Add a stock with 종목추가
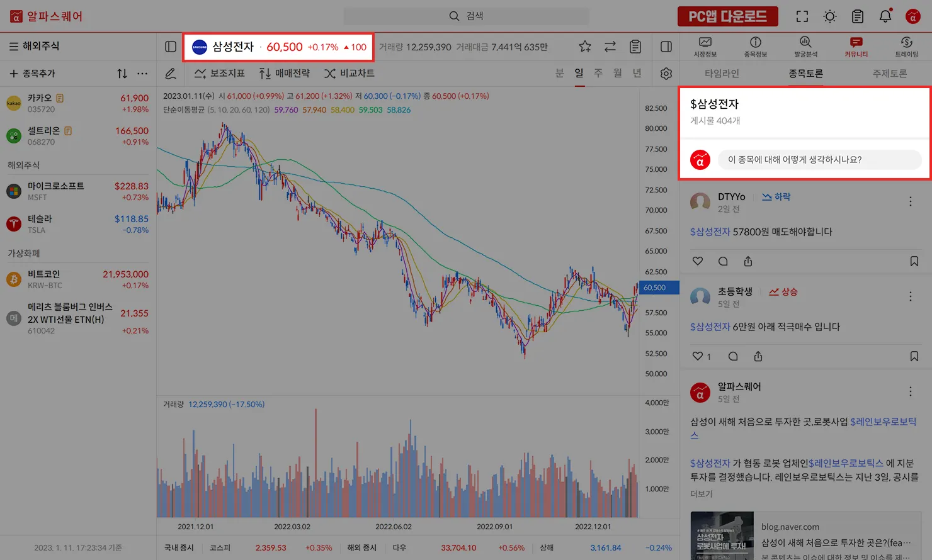 coord(33,74)
